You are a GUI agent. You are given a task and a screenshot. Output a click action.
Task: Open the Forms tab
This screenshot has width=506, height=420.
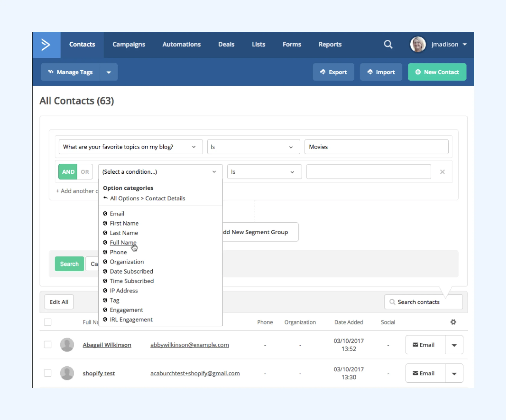(x=292, y=45)
